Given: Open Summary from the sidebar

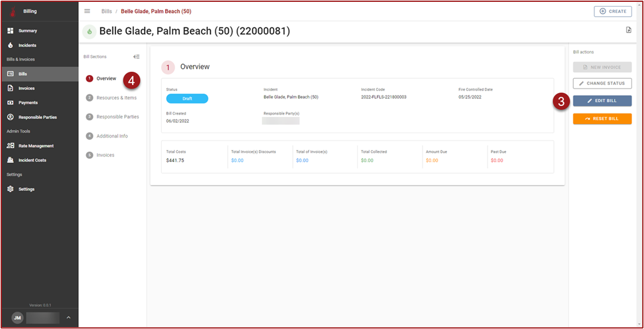Looking at the screenshot, I should coord(27,30).
